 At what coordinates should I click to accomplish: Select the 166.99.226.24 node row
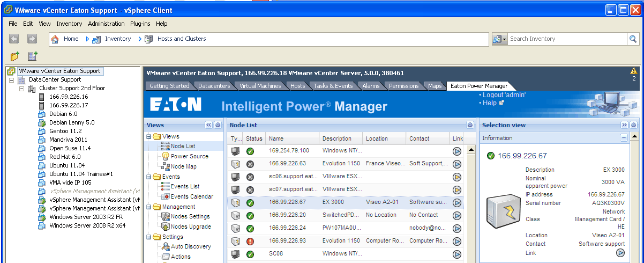click(346, 228)
